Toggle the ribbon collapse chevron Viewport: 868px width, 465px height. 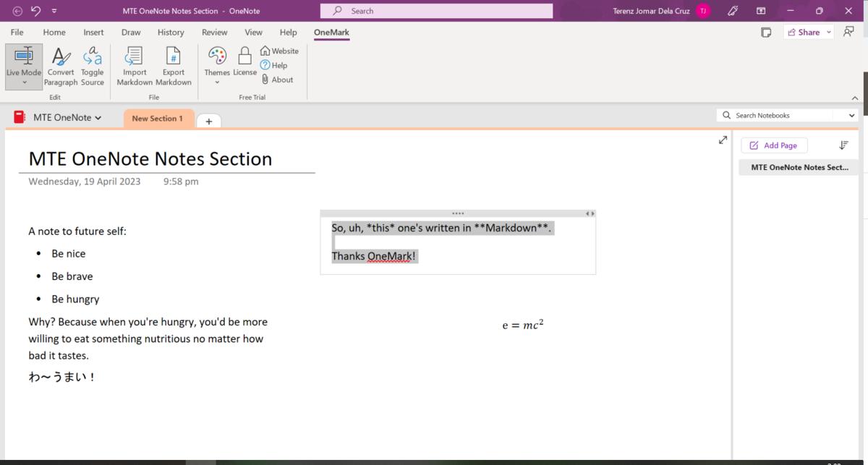(x=854, y=96)
